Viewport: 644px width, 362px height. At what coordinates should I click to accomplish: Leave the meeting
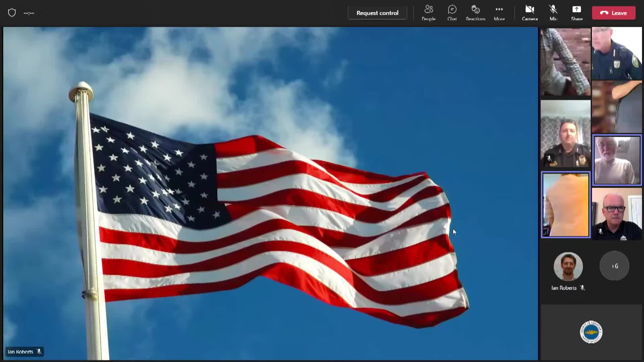[x=613, y=13]
